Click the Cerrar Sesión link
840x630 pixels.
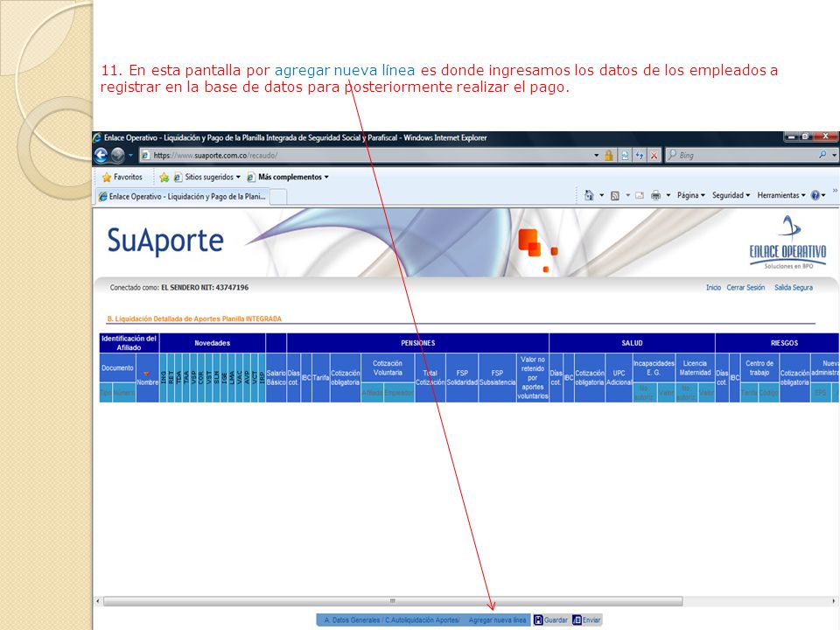745,288
